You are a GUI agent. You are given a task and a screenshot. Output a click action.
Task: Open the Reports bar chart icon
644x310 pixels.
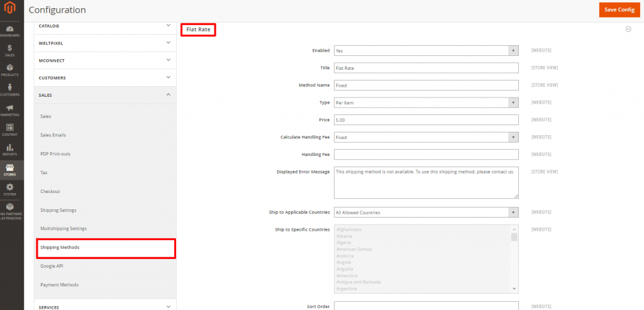[11, 150]
